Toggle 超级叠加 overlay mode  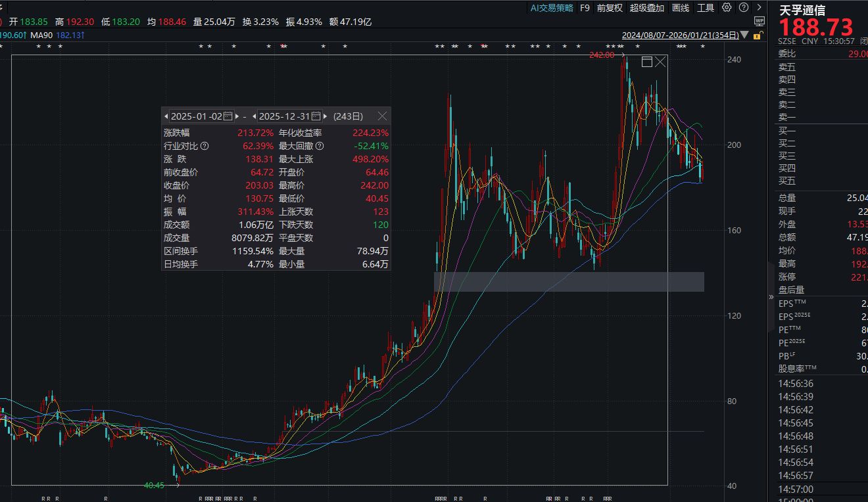[646, 7]
